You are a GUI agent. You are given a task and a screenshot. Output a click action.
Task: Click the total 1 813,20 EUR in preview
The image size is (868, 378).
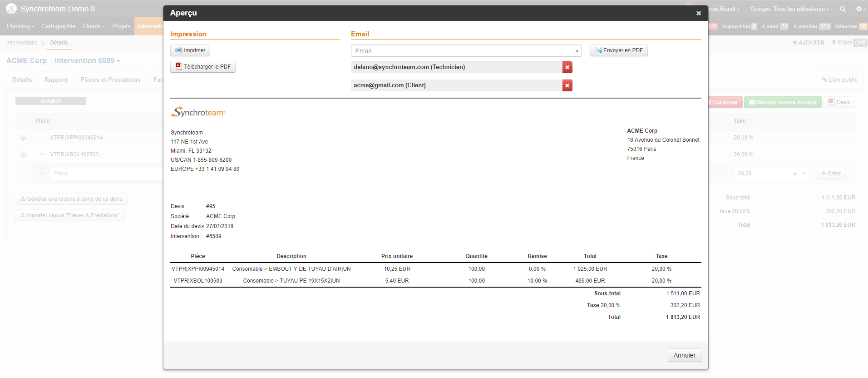[x=683, y=317]
